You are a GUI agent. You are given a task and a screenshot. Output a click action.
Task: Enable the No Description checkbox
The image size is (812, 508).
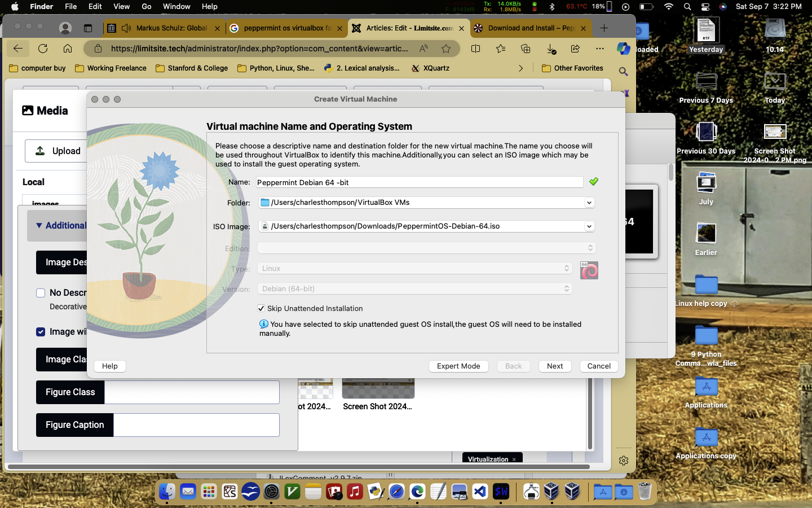(41, 292)
